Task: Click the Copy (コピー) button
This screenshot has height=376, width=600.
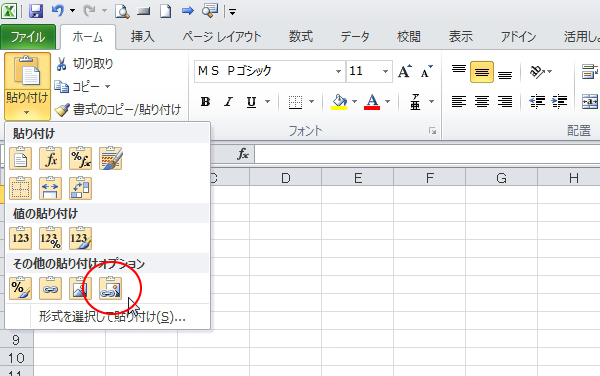Action: point(77,87)
